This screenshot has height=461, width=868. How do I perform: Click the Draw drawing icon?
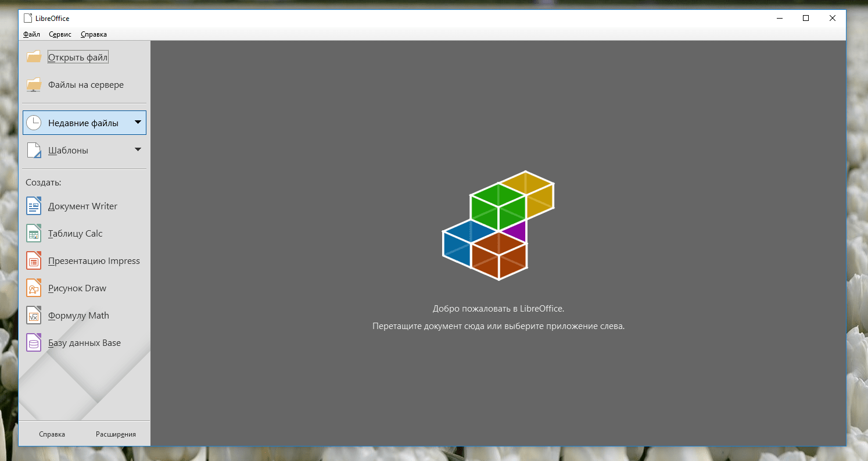click(x=34, y=288)
